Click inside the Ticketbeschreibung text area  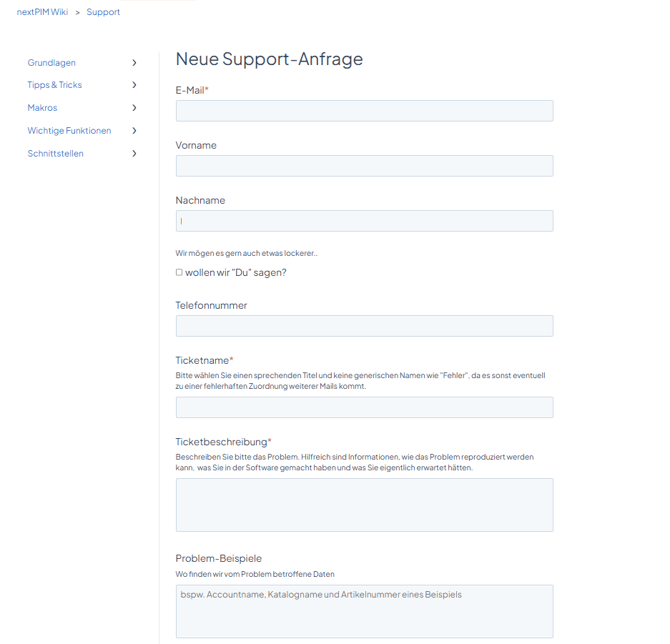(364, 504)
